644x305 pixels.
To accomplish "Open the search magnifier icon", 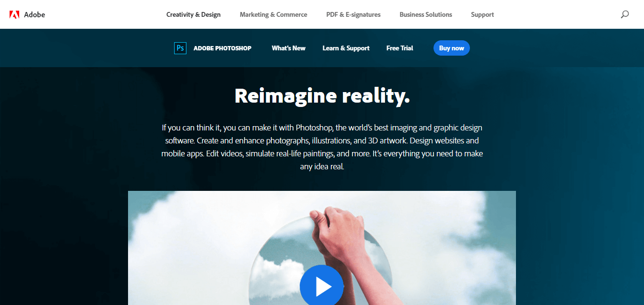I will pos(625,14).
